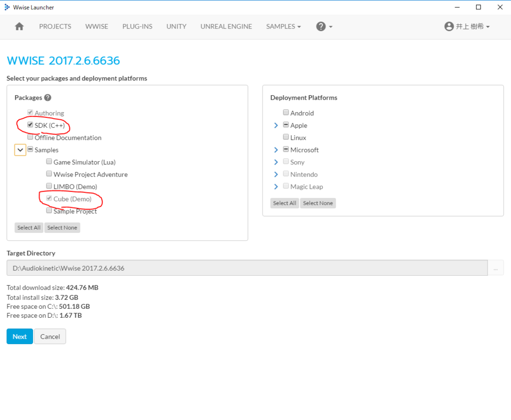The width and height of the screenshot is (511, 420).
Task: Open the 井上 樹希 account dropdown
Action: point(467,26)
